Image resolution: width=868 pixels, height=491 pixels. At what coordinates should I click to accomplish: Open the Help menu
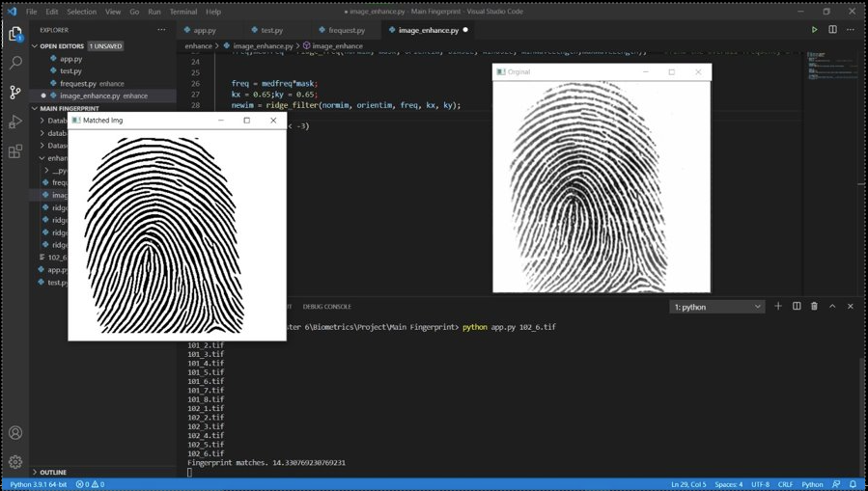[213, 11]
